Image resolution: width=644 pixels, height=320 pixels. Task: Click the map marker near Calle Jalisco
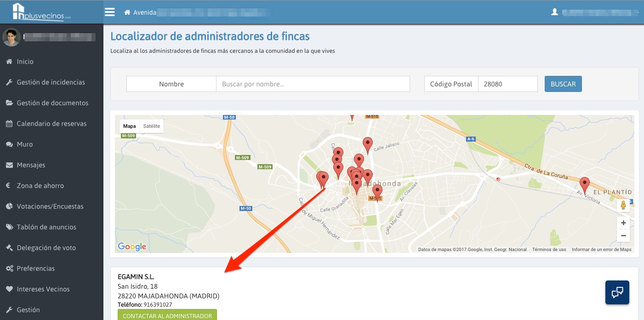pyautogui.click(x=367, y=146)
